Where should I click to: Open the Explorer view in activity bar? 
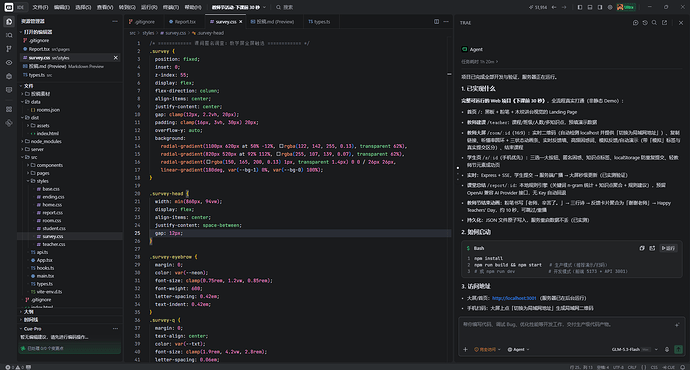(x=9, y=22)
